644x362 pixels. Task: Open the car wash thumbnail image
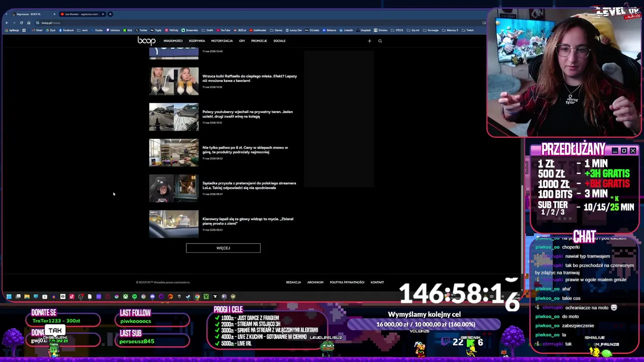(174, 224)
